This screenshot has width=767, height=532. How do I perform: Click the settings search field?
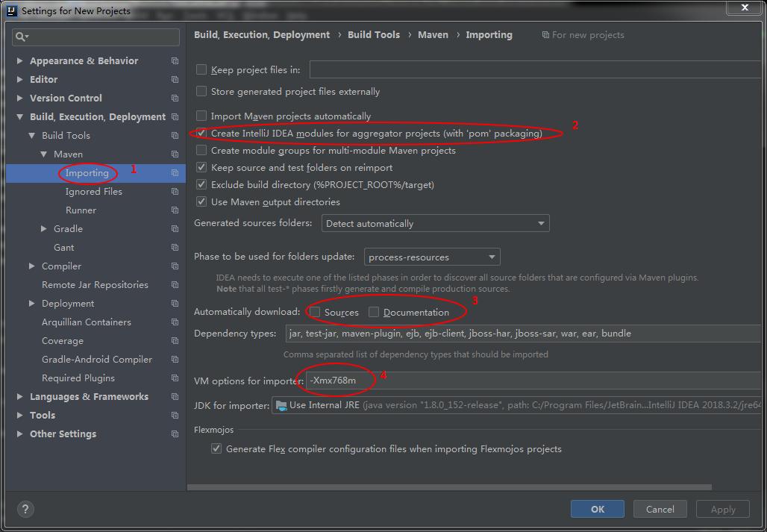click(x=96, y=37)
